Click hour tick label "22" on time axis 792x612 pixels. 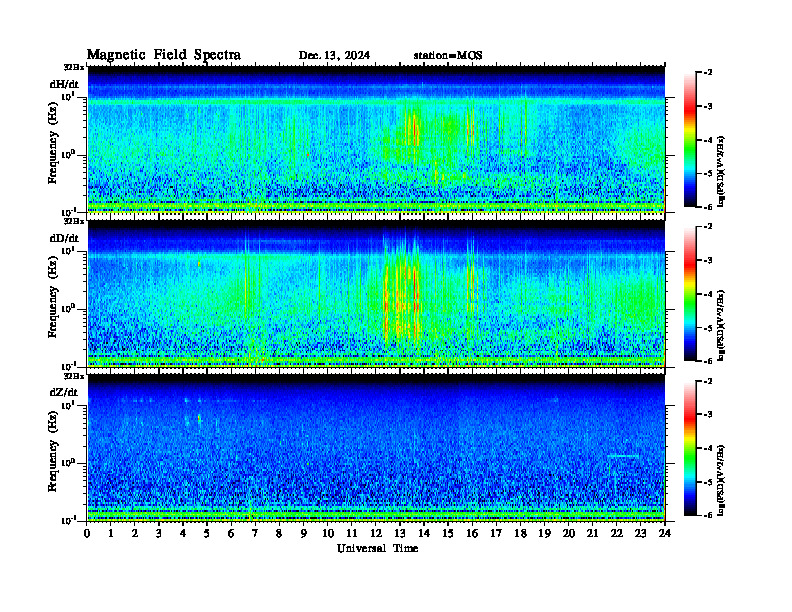coord(616,533)
